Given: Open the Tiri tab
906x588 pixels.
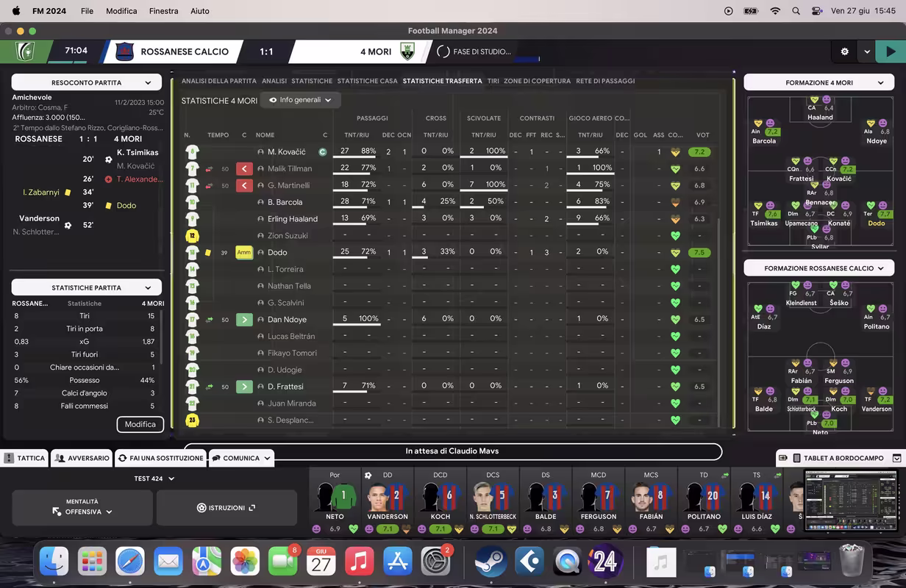Looking at the screenshot, I should click(493, 81).
